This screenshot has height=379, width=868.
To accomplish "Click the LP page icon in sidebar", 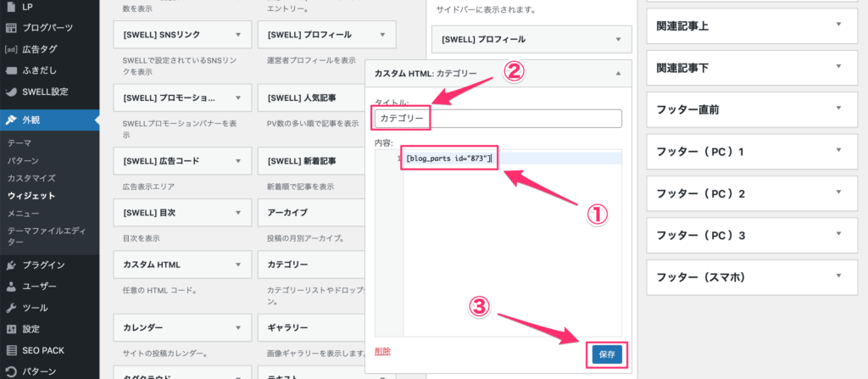I will pos(11,7).
